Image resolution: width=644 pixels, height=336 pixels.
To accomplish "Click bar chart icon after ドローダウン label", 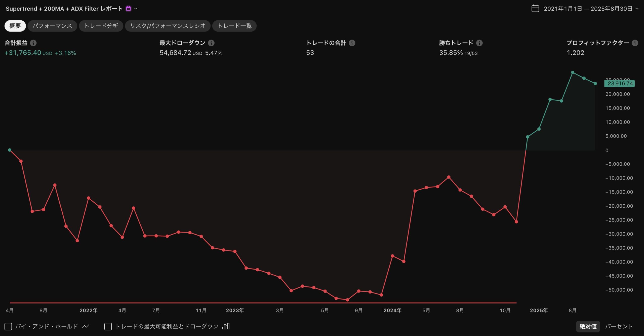I will [x=226, y=326].
